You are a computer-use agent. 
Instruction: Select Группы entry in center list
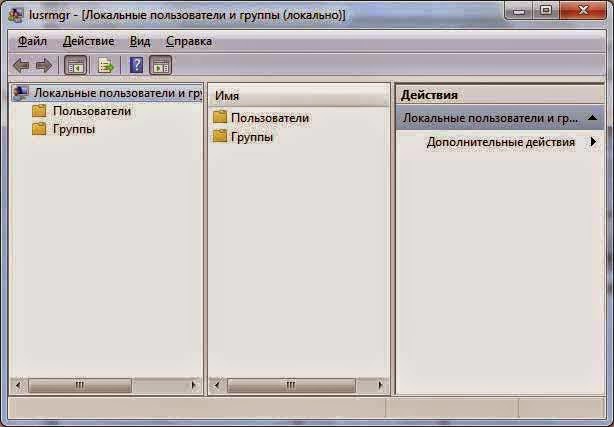(252, 137)
